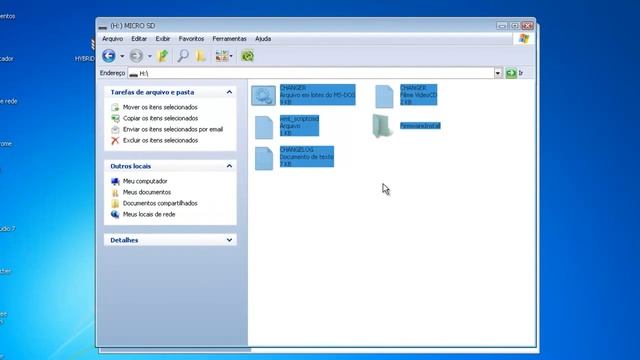
Task: Click the red X Excluir icon
Action: [115, 140]
